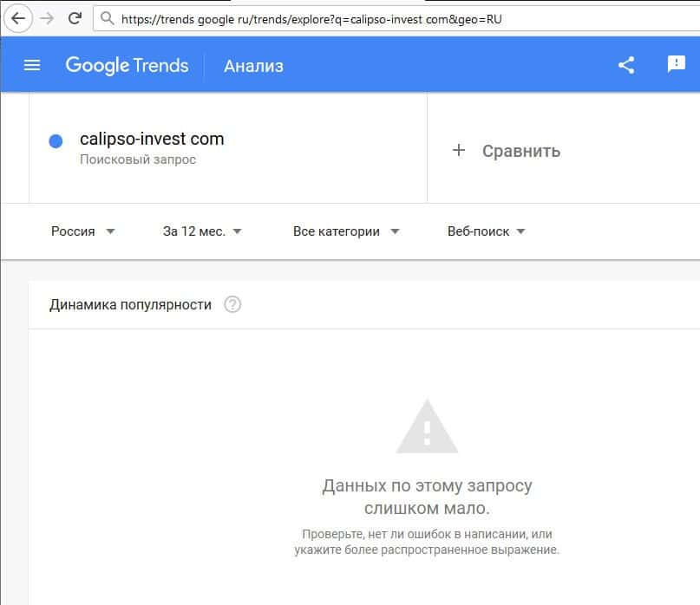Click the share icon in header

coord(626,65)
